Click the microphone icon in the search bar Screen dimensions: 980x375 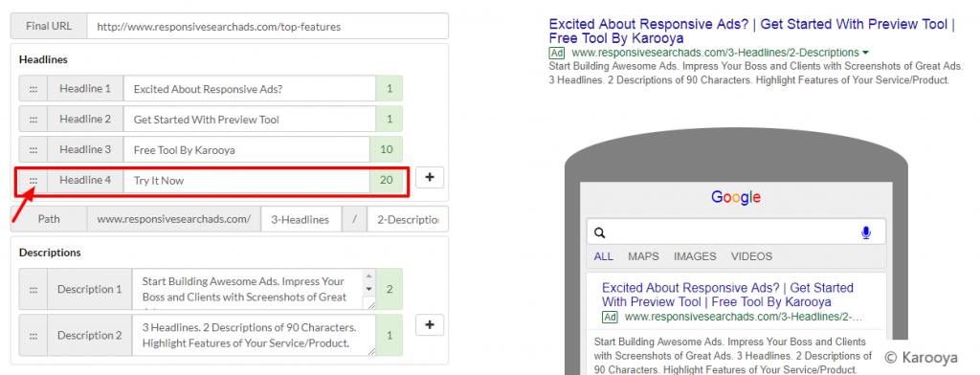click(865, 233)
